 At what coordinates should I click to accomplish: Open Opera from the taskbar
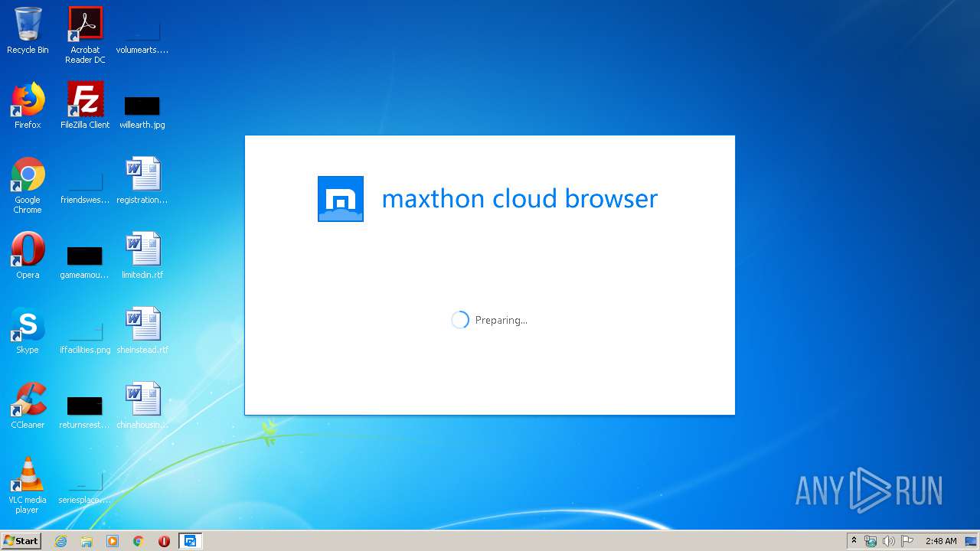click(x=164, y=541)
